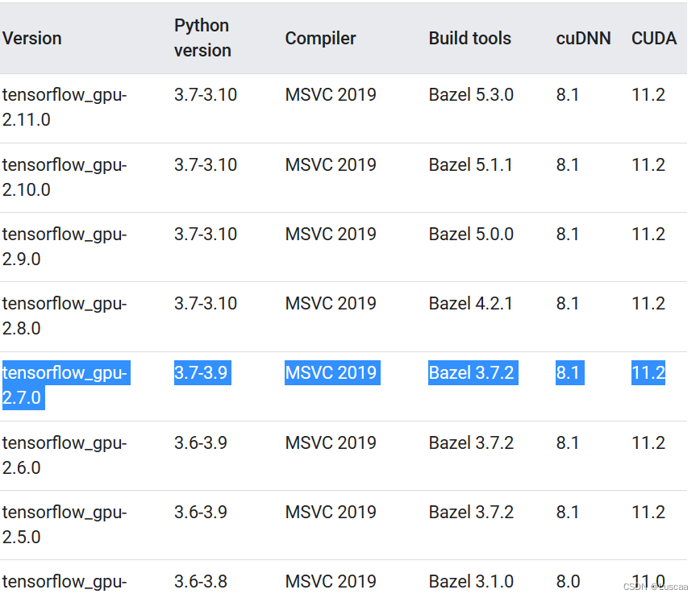This screenshot has height=598, width=700.
Task: Click the Python version column header
Action: click(202, 38)
